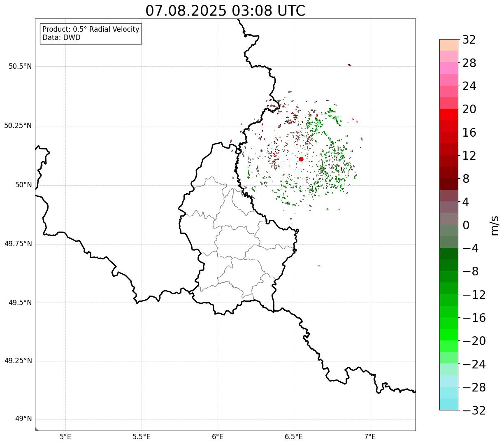Click the peach top colorbar swatch
504x445 pixels.
coord(449,45)
